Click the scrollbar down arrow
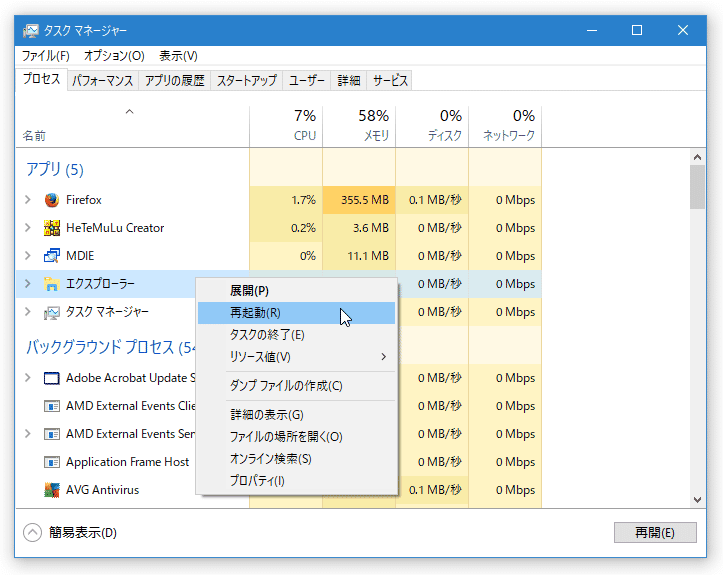This screenshot has height=575, width=723. tap(697, 500)
